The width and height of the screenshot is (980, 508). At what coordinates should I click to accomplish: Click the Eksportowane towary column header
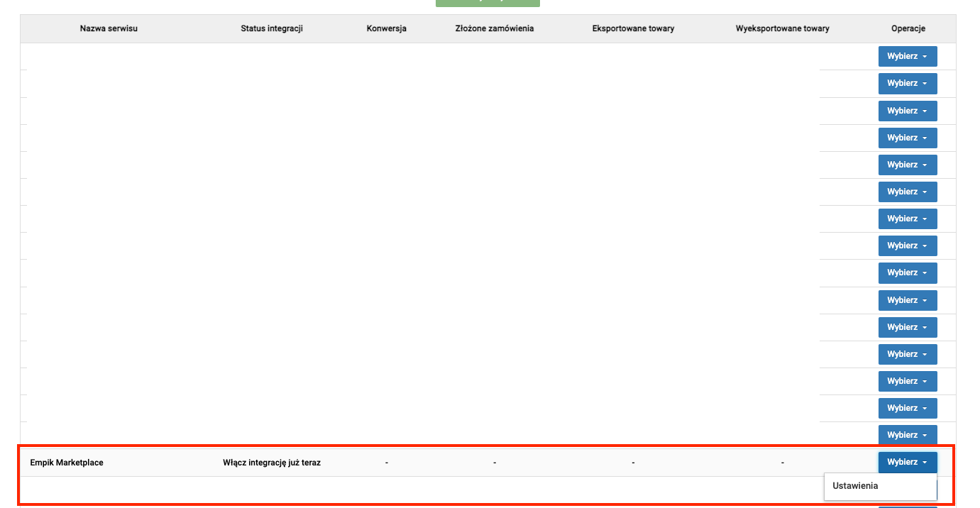(633, 28)
